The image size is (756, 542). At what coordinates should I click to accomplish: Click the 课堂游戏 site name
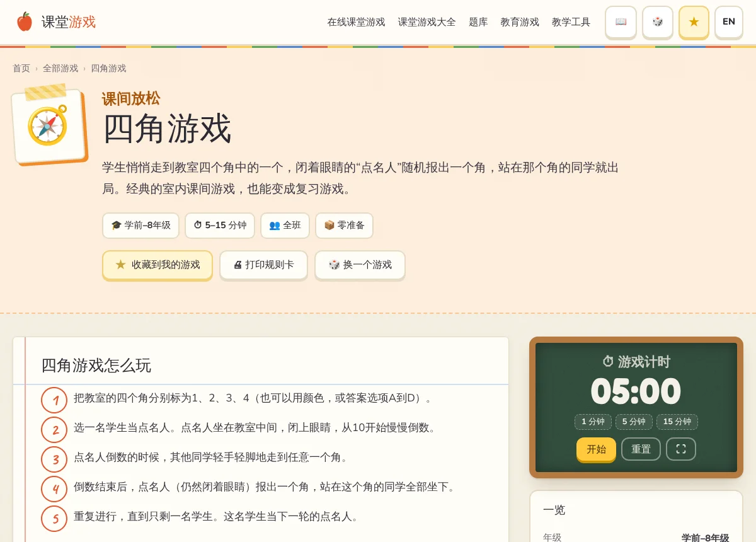point(69,22)
